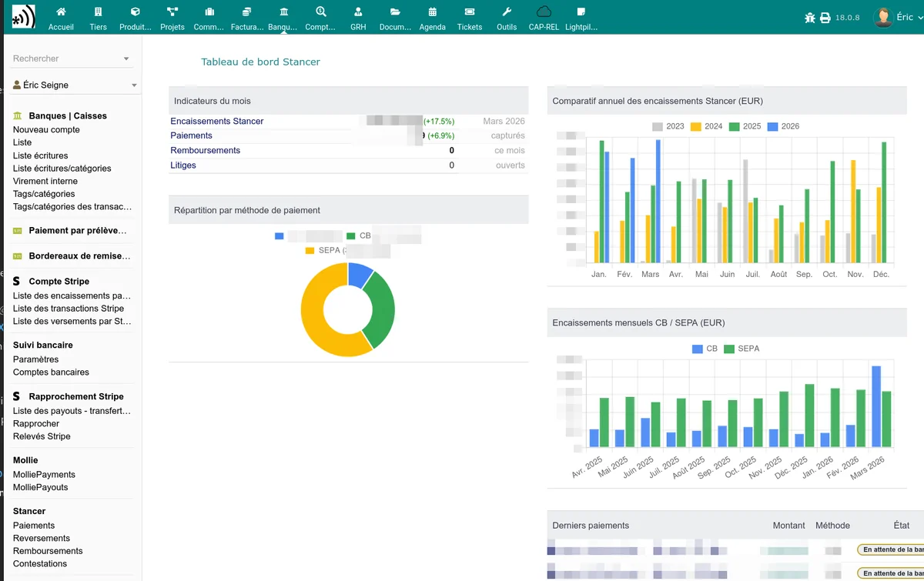Open the Produits cube icon module
This screenshot has height=581, width=924.
[135, 12]
